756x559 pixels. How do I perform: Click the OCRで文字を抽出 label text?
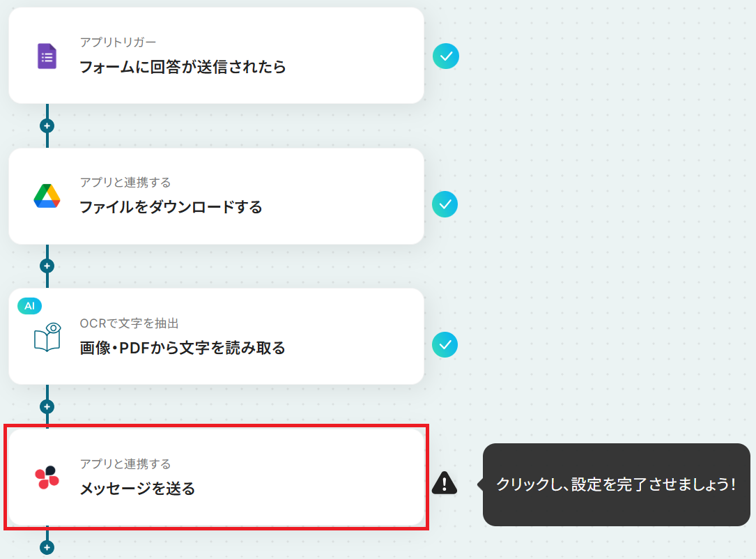pyautogui.click(x=129, y=323)
